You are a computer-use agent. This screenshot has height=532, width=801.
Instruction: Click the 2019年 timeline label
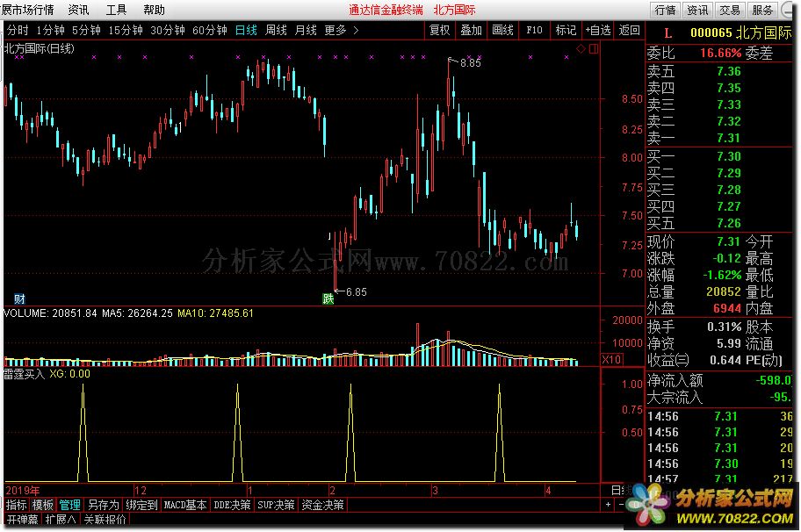[x=23, y=491]
